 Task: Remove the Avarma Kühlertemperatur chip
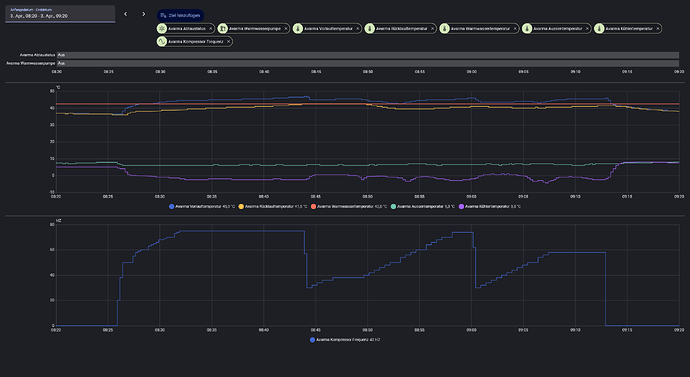pos(658,29)
